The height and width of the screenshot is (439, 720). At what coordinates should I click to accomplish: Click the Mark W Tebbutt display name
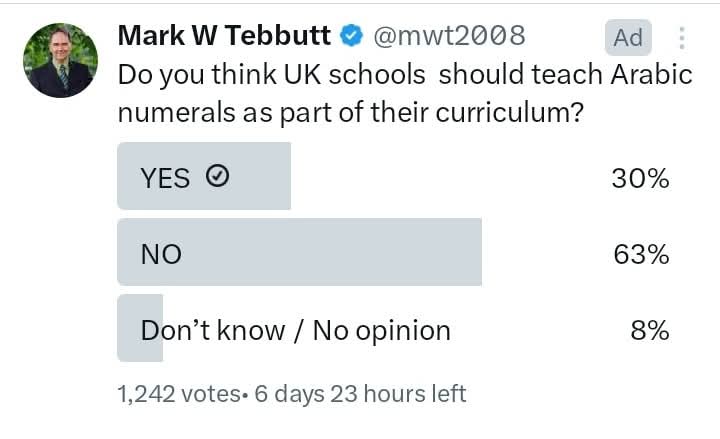coord(224,35)
